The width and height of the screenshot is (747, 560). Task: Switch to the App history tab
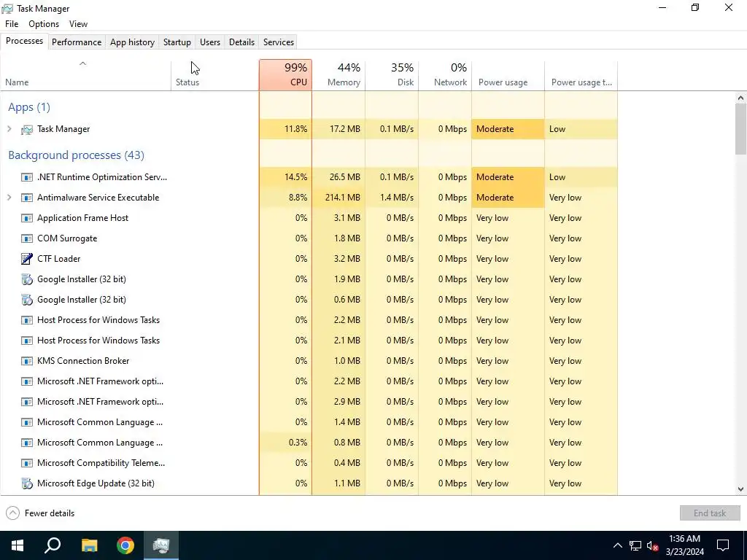pos(133,42)
